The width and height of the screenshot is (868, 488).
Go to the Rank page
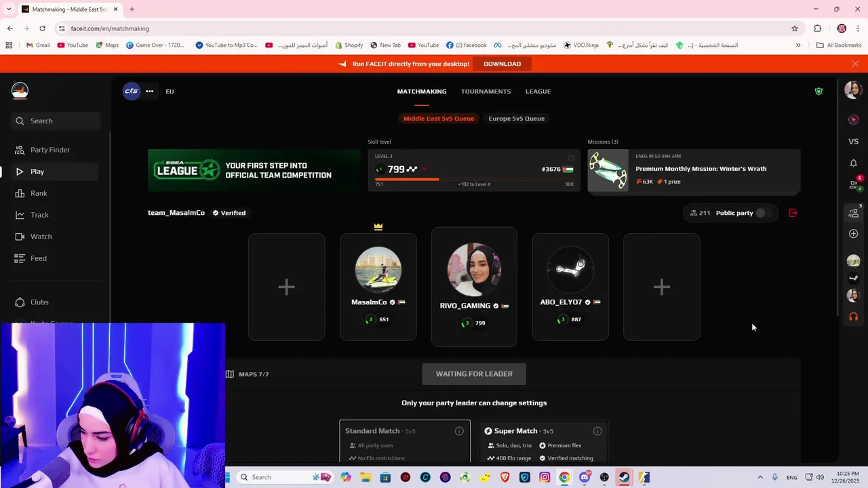(56, 193)
